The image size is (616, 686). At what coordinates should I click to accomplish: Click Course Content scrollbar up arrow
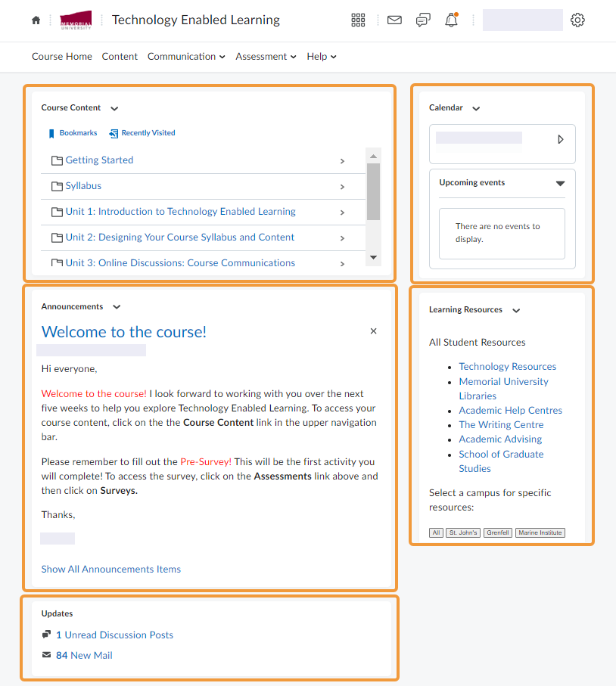pyautogui.click(x=373, y=157)
